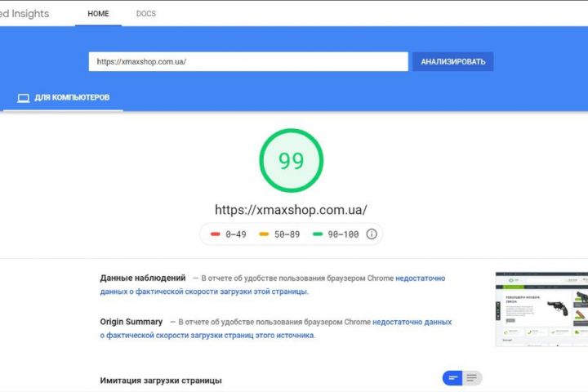Image resolution: width=588 pixels, height=392 pixels.
Task: Click the Данные наблюдений heading
Action: [143, 278]
